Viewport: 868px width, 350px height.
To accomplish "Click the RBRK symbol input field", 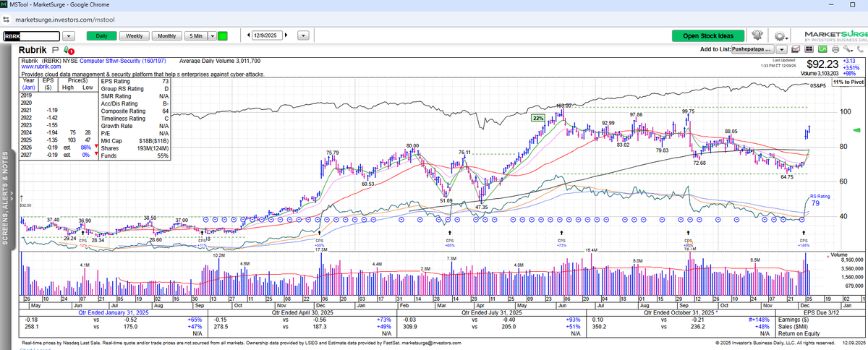I will [x=30, y=35].
